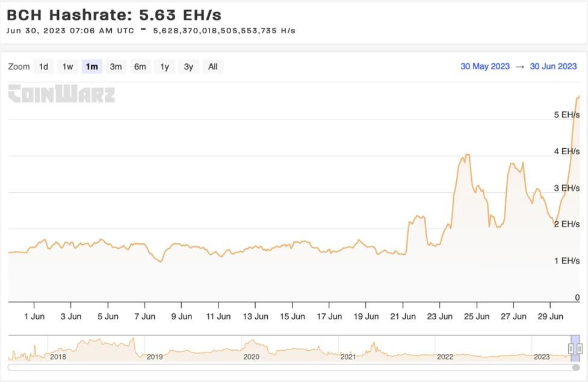Click the '1 Jun' axis label
The height and width of the screenshot is (382, 588).
click(34, 317)
